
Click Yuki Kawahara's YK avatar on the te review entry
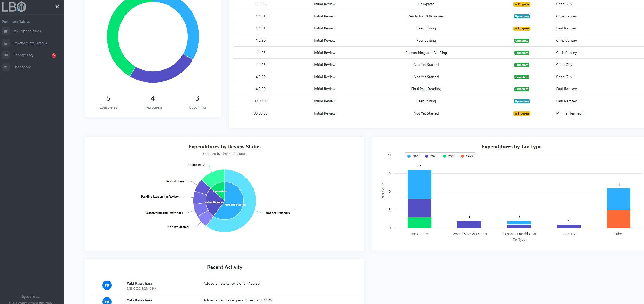[x=107, y=285]
